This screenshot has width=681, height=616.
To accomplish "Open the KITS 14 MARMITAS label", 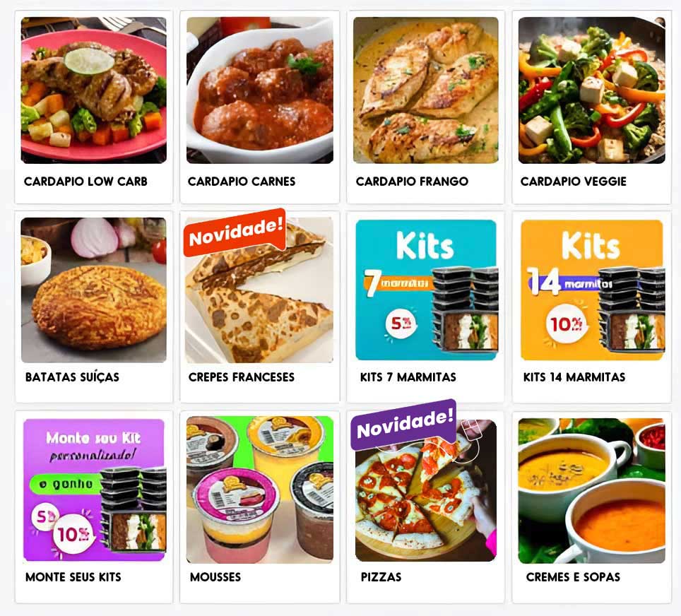I will 574,377.
